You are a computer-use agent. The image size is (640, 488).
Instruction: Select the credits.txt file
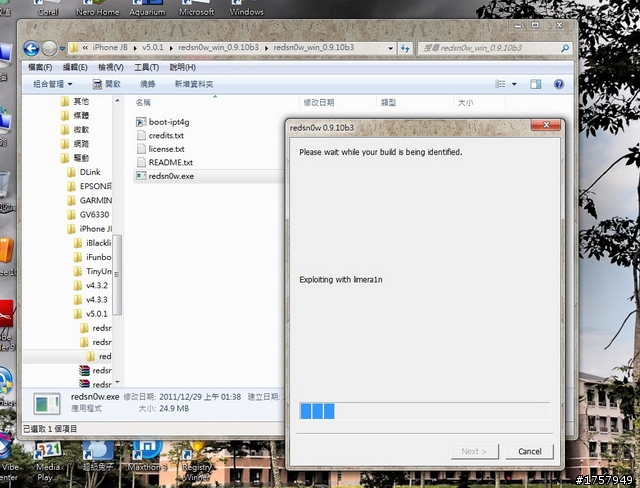coord(160,135)
